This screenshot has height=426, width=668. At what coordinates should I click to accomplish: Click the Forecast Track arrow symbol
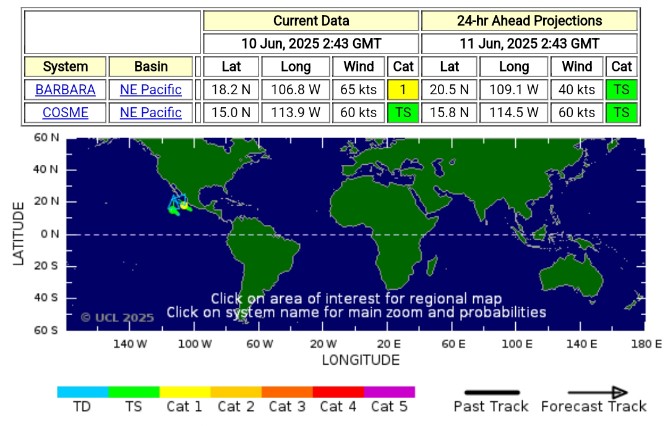coord(598,392)
